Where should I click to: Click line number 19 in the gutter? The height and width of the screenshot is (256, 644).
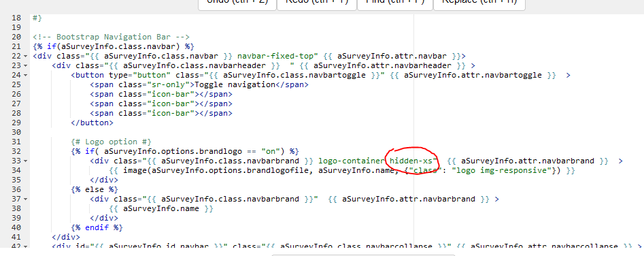tap(16, 27)
